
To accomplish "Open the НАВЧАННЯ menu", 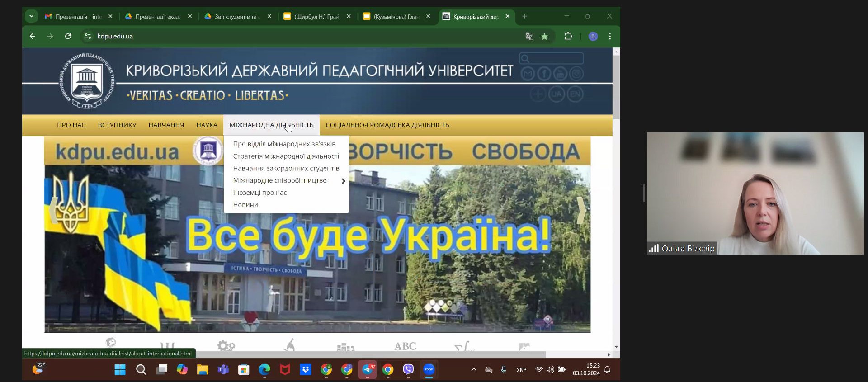I will pos(166,125).
